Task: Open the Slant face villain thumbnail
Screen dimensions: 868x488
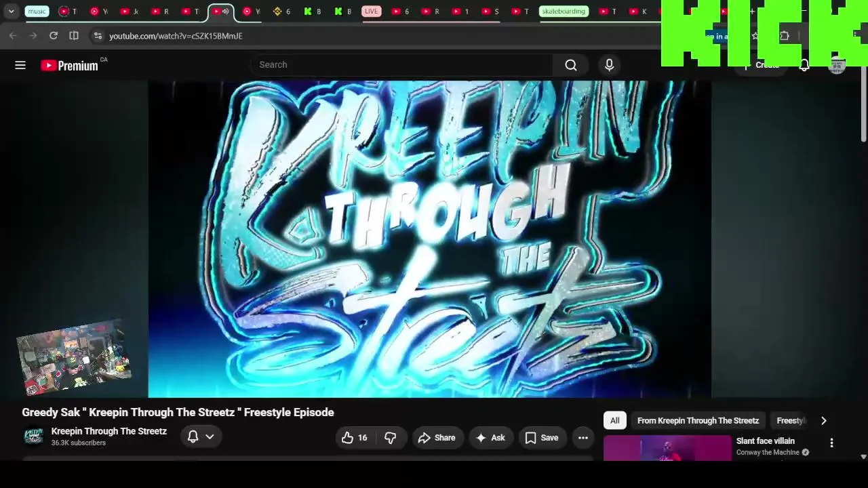Action: click(667, 448)
